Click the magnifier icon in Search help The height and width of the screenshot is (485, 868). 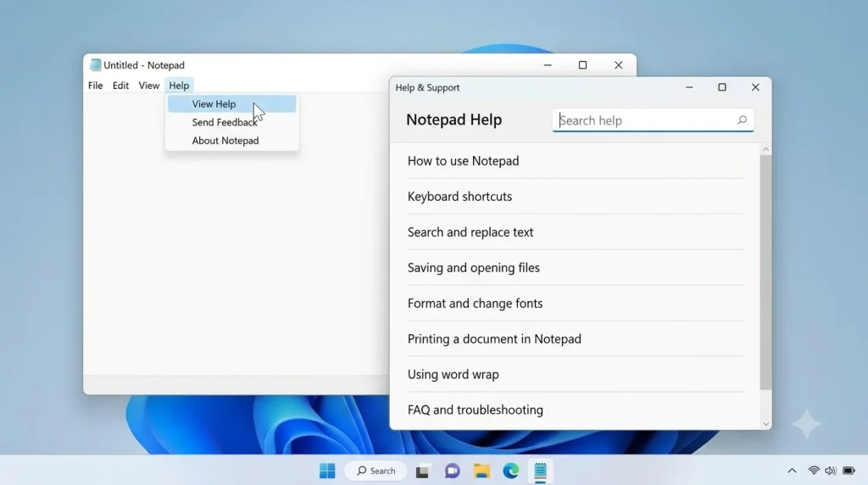click(742, 120)
